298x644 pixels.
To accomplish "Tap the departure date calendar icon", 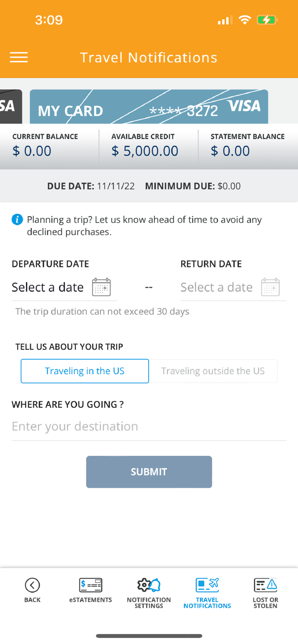I will point(101,287).
